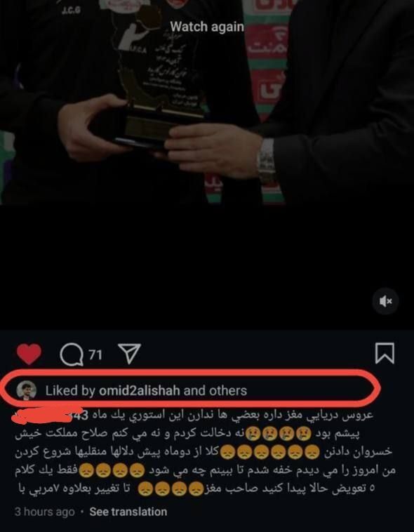Image resolution: width=414 pixels, height=532 pixels.
Task: Tap the Liked by text label
Action: [70, 390]
